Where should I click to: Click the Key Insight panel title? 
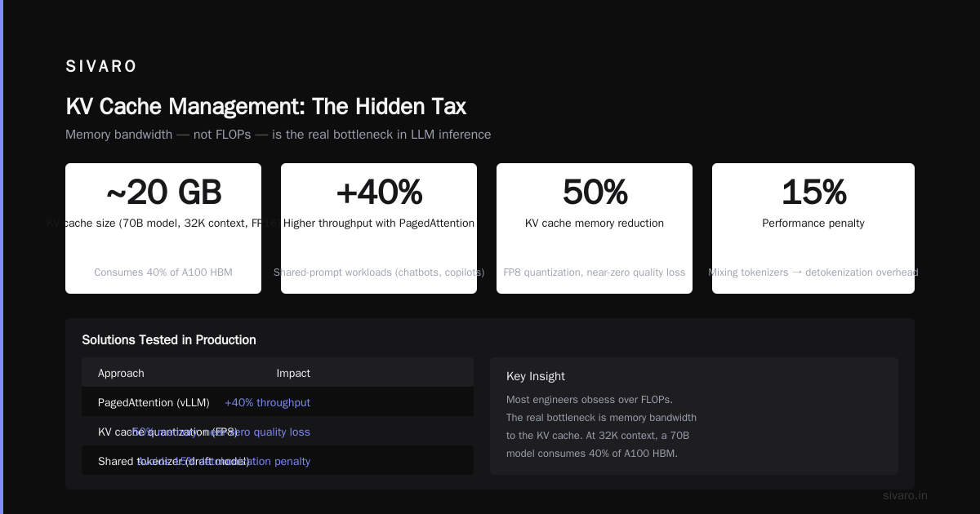[x=536, y=376]
